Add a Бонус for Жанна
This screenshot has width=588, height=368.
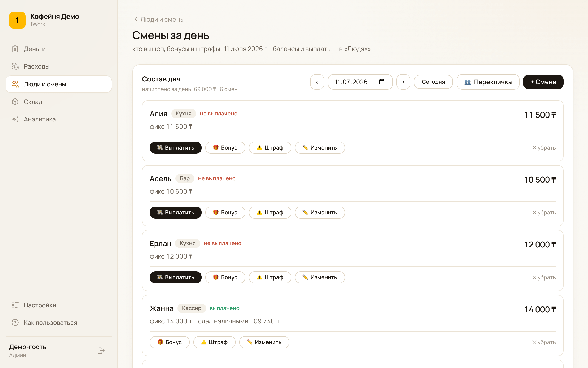tap(170, 342)
